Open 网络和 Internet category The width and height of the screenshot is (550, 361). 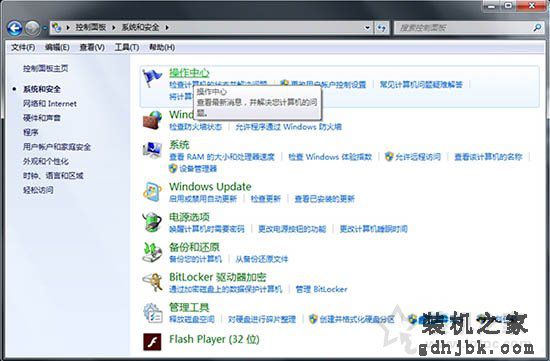49,103
